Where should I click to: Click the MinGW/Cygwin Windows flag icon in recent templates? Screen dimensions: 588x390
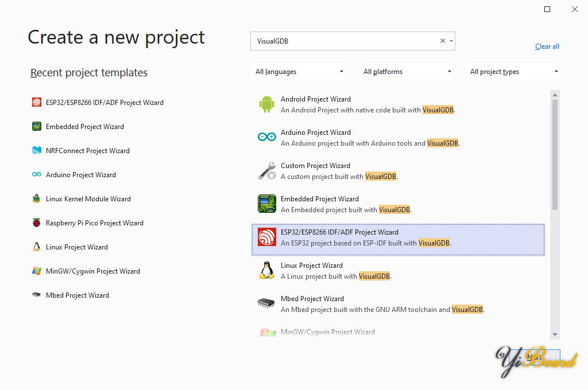click(36, 271)
